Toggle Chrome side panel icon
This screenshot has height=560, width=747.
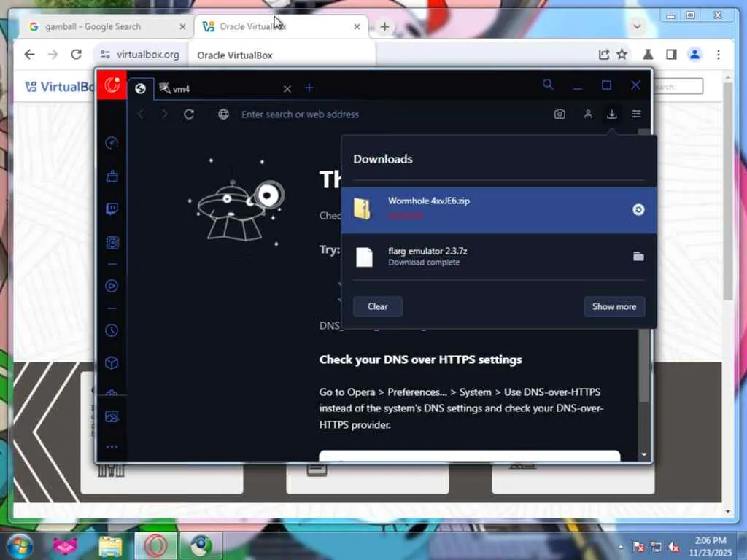click(672, 55)
